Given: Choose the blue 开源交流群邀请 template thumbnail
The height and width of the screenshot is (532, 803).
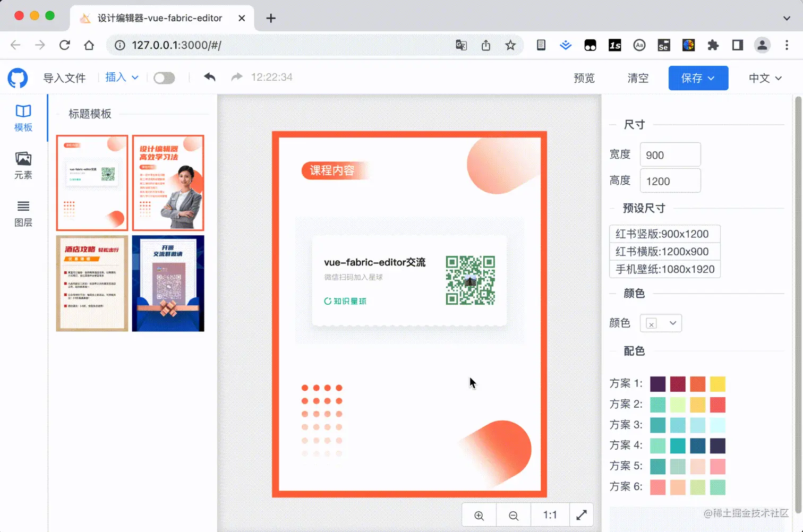Looking at the screenshot, I should [x=168, y=284].
